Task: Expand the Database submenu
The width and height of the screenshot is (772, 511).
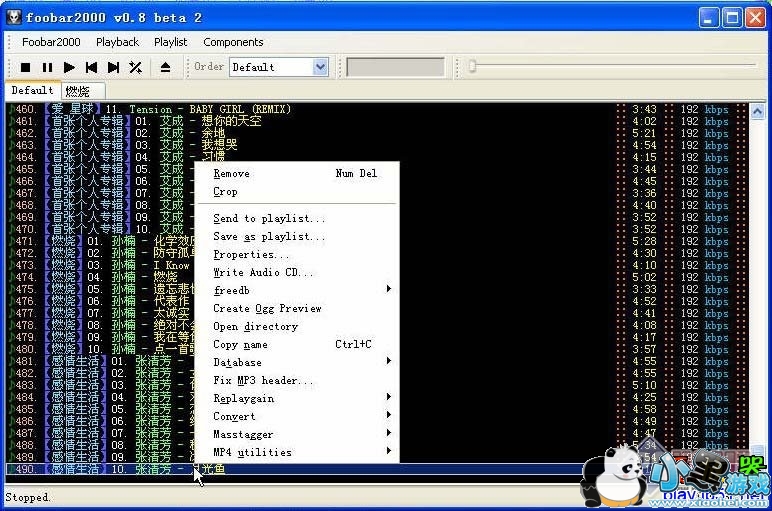Action: 297,362
